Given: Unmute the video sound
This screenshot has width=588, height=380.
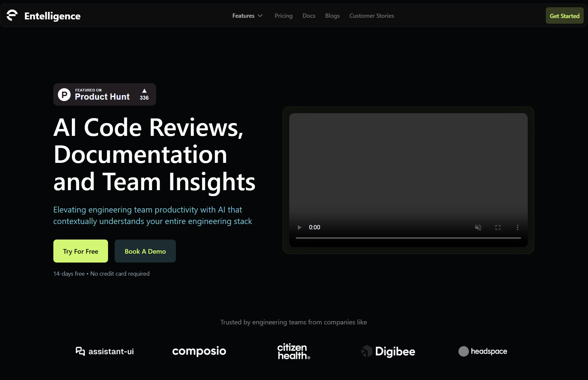Looking at the screenshot, I should point(478,227).
